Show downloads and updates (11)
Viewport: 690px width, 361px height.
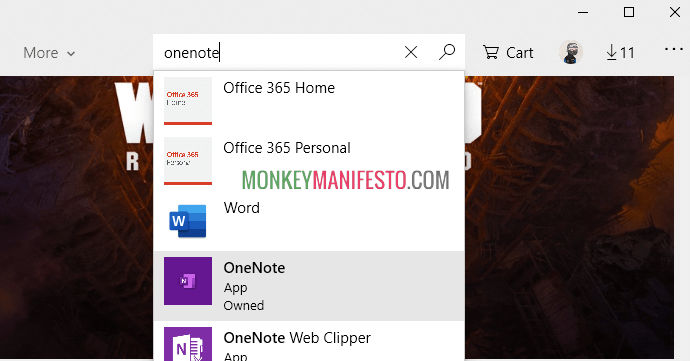point(620,53)
